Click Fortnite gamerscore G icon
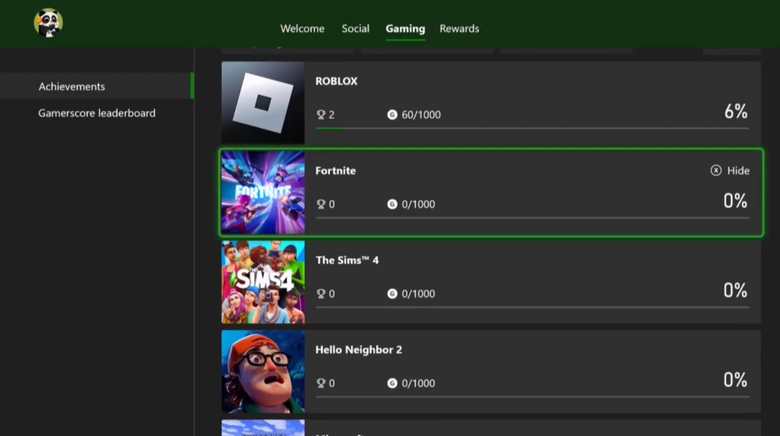This screenshot has width=780, height=436. 392,205
